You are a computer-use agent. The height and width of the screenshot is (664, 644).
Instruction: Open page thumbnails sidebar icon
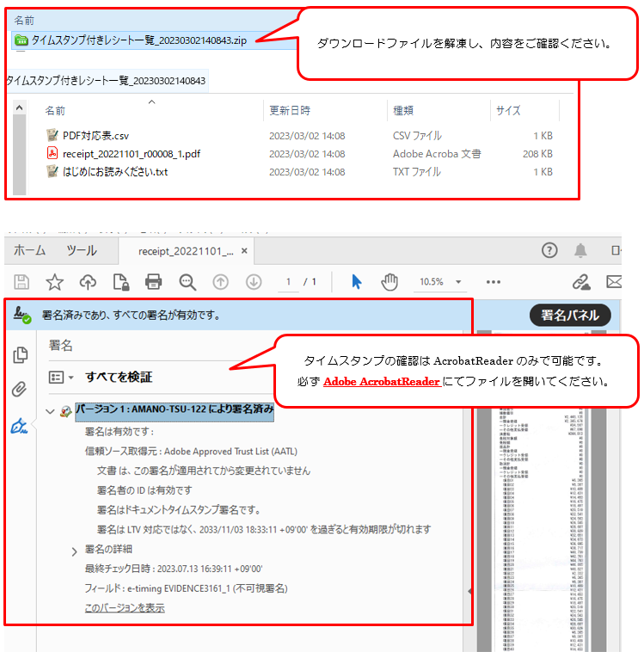point(21,355)
